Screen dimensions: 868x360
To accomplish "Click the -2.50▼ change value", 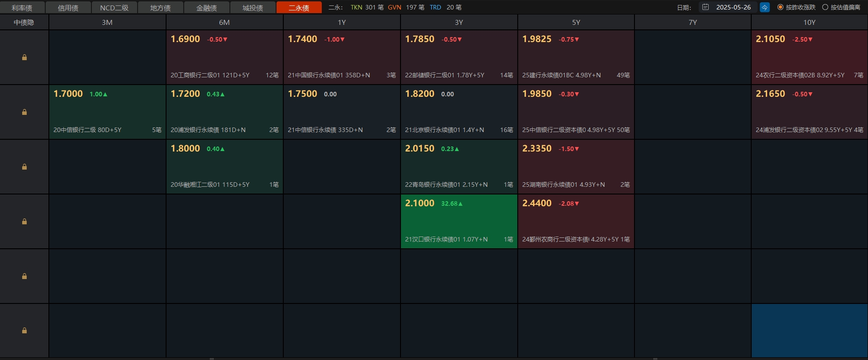I will click(802, 39).
